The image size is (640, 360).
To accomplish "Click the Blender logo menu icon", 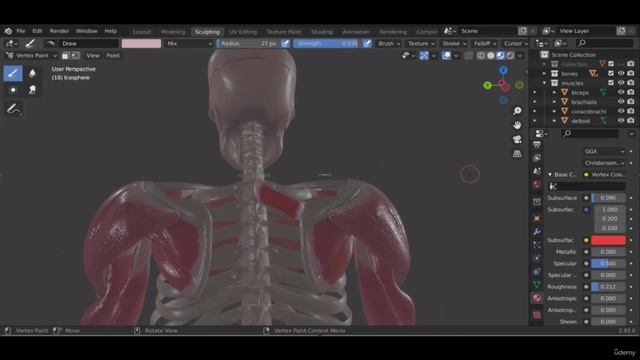I will click(x=8, y=31).
